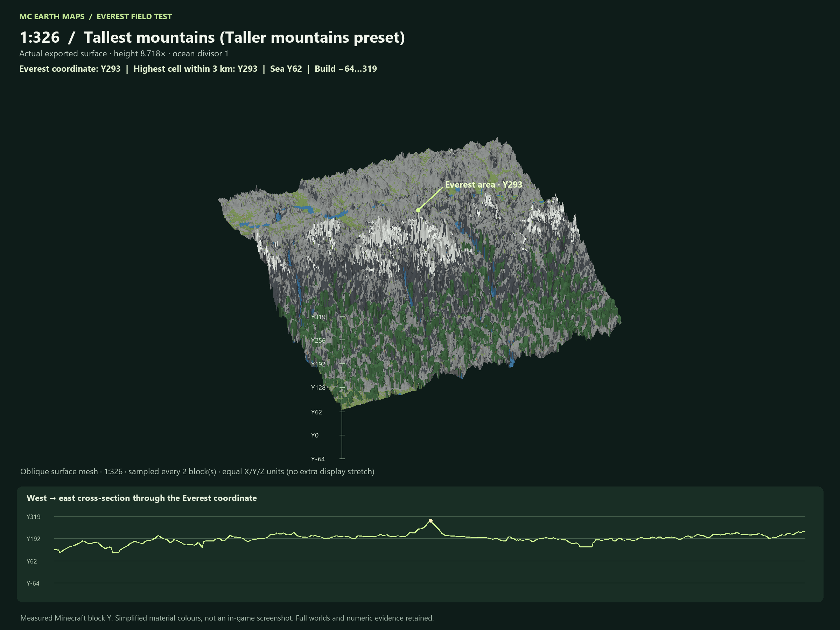Click the Y192 label on the vertical mesh scale
The height and width of the screenshot is (630, 840).
click(318, 364)
